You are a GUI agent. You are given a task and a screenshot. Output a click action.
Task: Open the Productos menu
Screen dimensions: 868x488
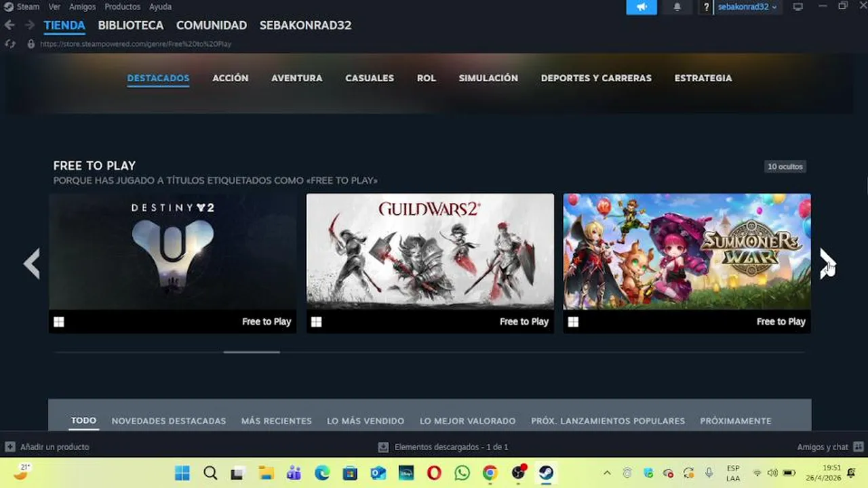[122, 7]
